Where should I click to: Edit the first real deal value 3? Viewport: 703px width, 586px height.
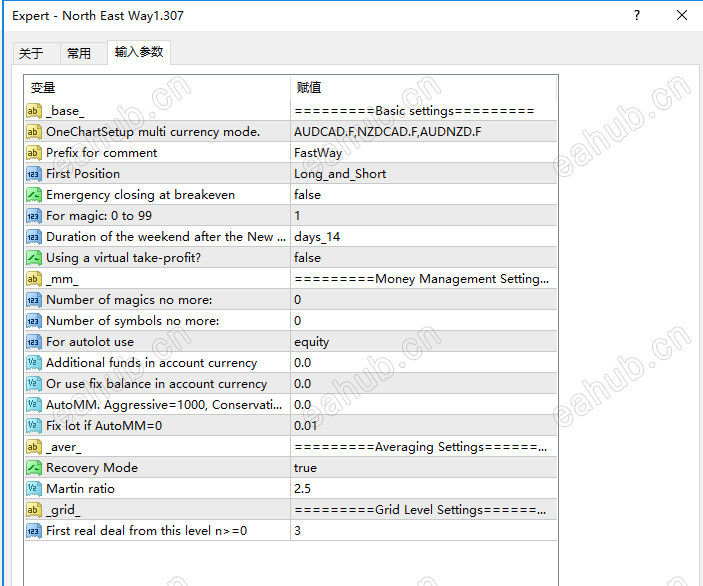tap(424, 531)
